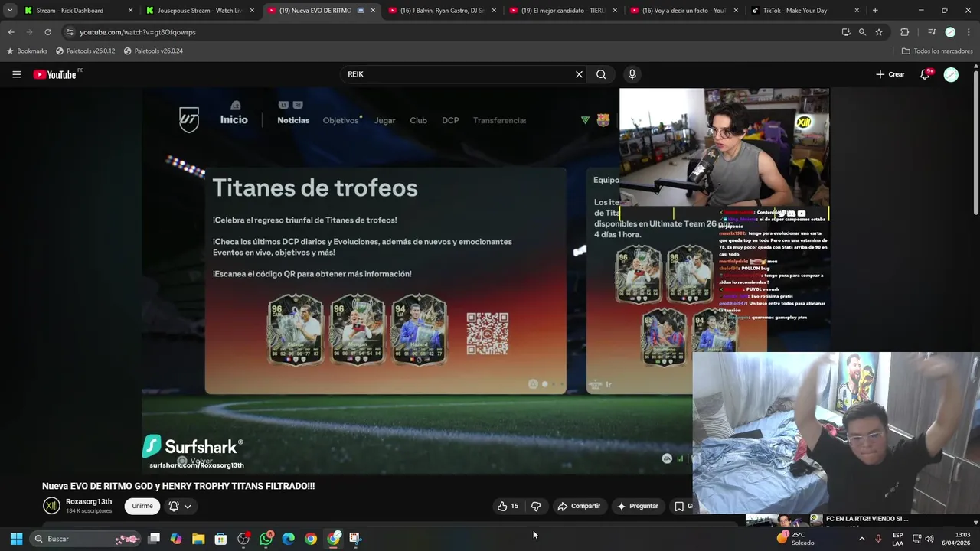Open weather widget 25°C Soleado

coord(796,539)
